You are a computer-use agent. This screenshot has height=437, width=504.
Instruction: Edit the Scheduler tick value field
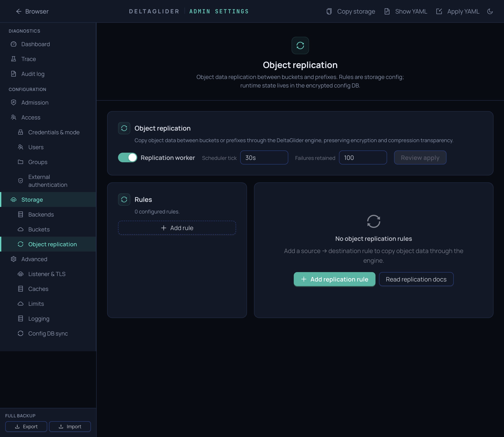pos(264,157)
